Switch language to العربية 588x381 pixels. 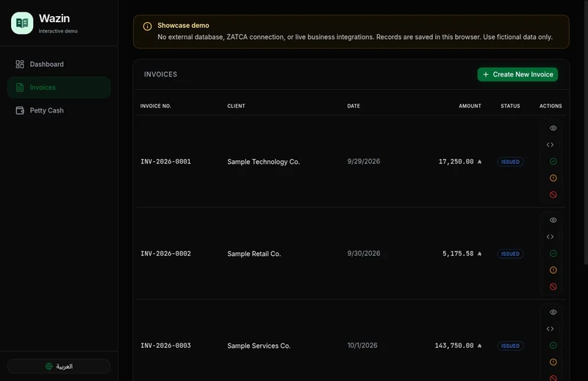coord(59,366)
